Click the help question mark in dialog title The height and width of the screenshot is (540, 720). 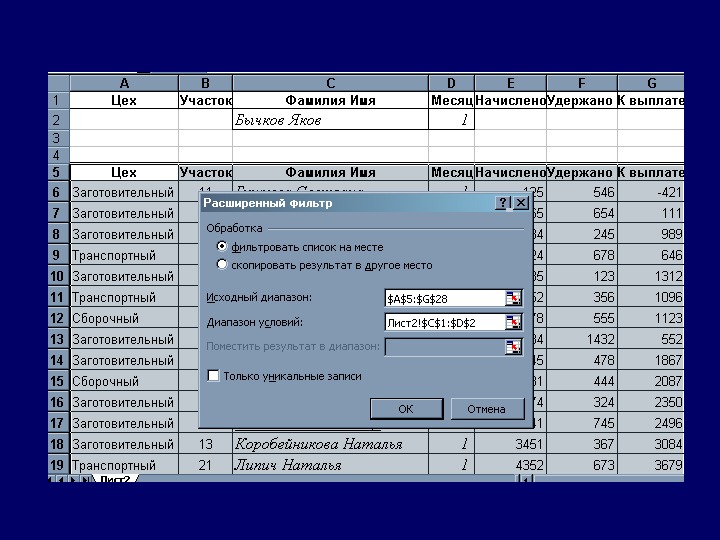503,203
